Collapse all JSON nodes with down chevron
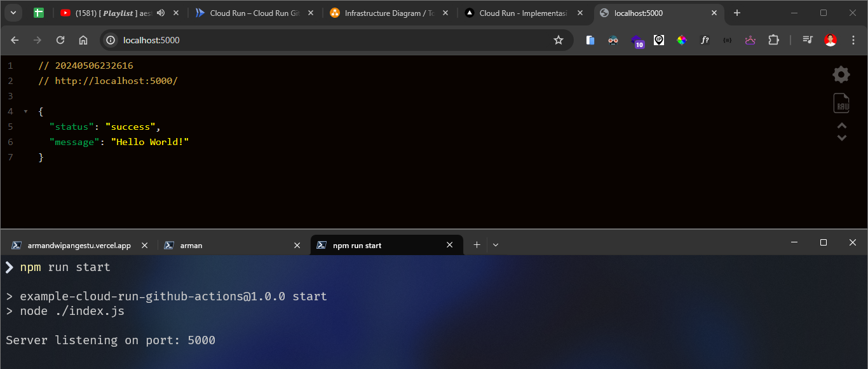This screenshot has height=369, width=868. (841, 137)
